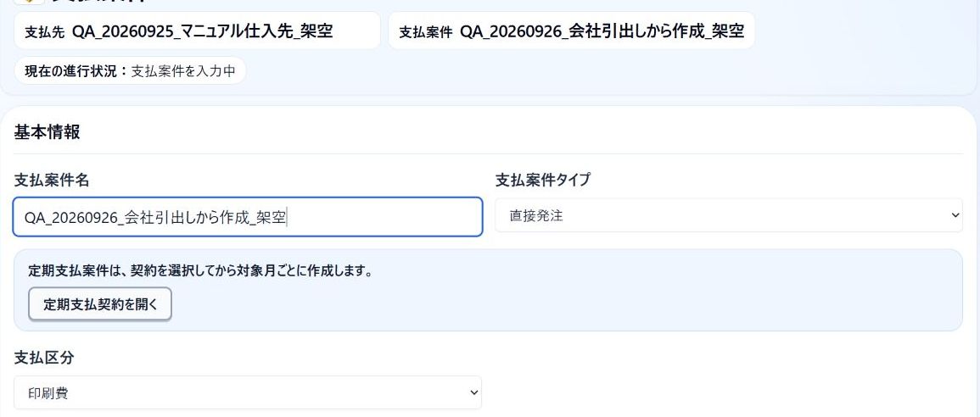Image resolution: width=980 pixels, height=417 pixels.
Task: Click the 印刷費 selected value text
Action: [48, 393]
